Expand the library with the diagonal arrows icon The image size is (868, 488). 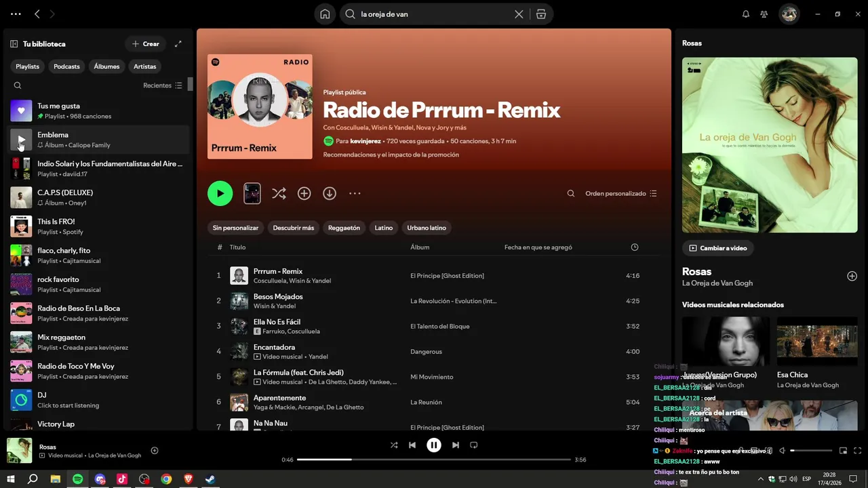coord(178,44)
